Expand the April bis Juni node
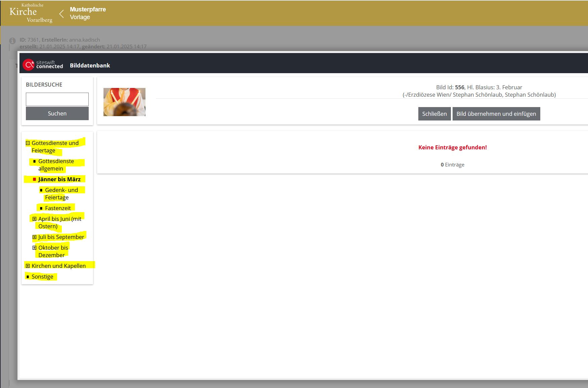 (34, 219)
